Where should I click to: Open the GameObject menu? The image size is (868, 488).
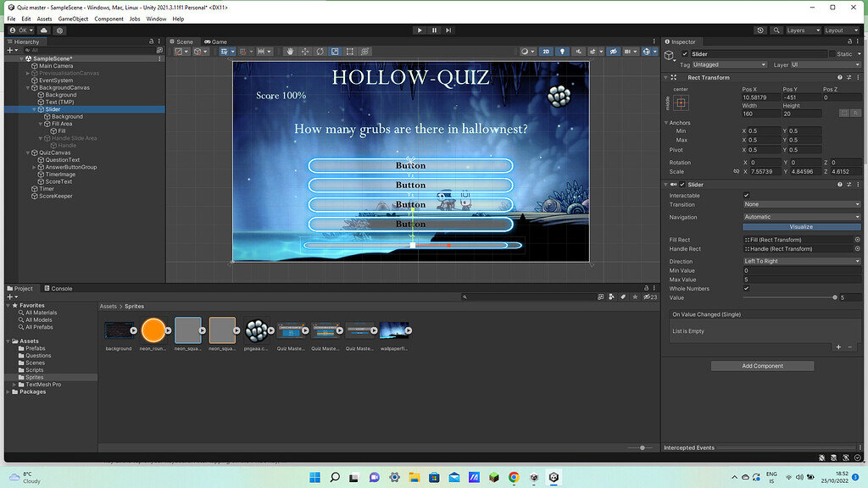point(73,19)
